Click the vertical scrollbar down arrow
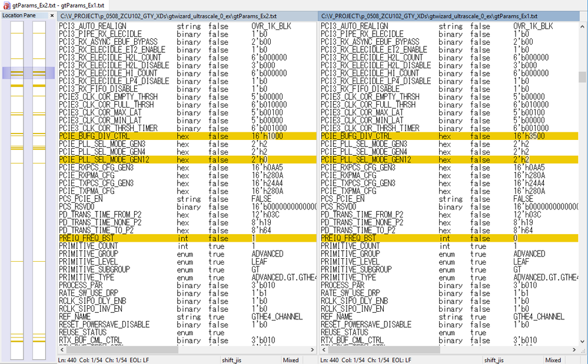Viewport: 588px width, 364px height. pos(582,342)
